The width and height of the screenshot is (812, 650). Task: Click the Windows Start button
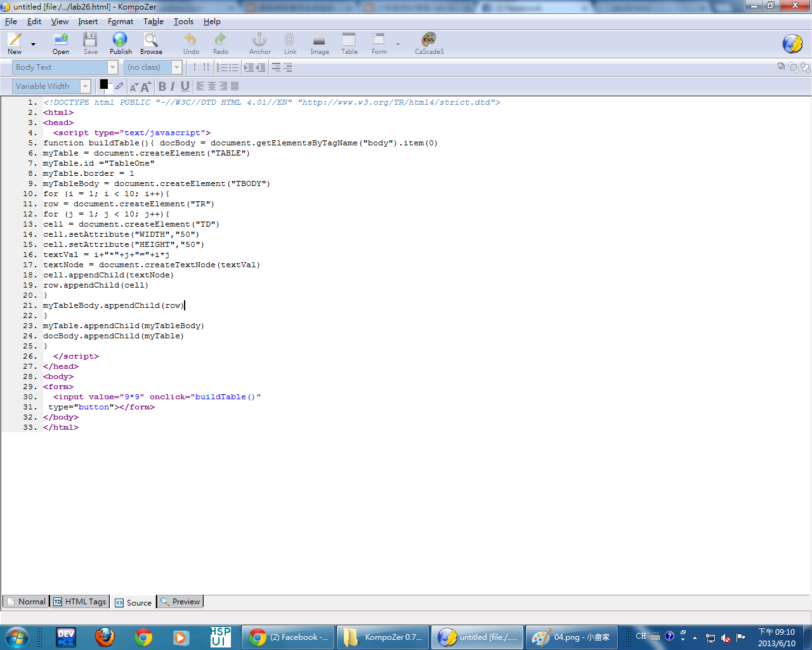tap(16, 637)
